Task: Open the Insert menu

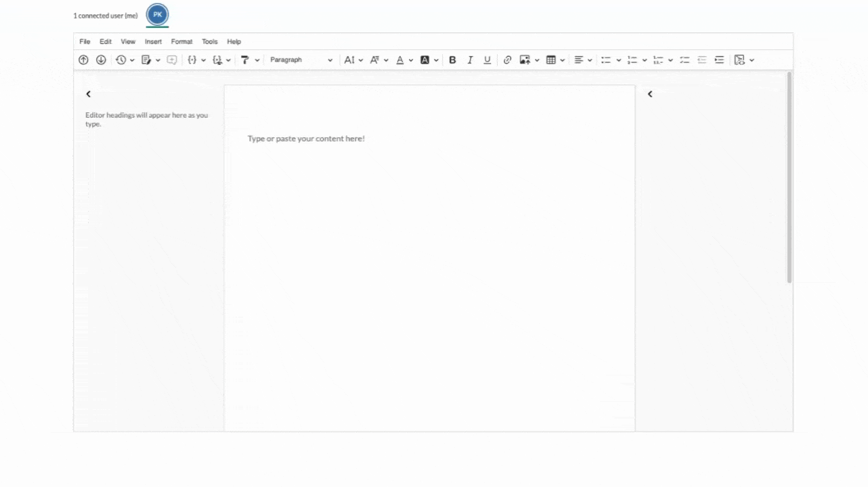Action: click(x=153, y=42)
